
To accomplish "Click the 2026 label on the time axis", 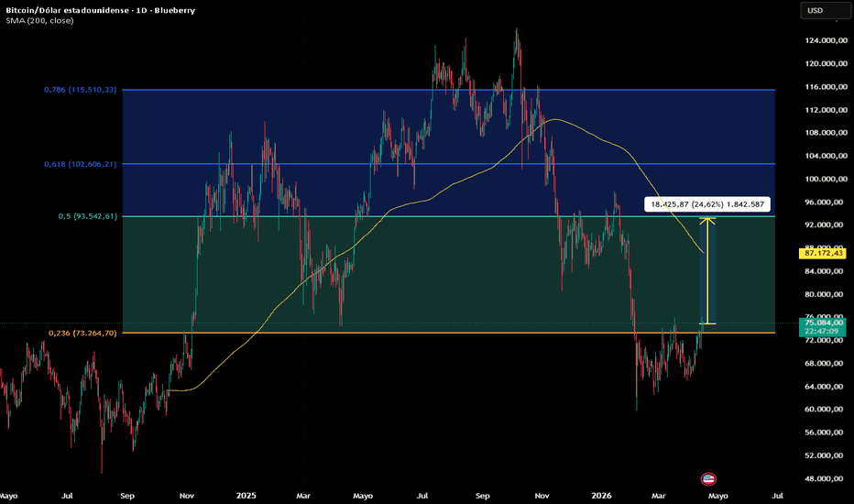I will [602, 496].
